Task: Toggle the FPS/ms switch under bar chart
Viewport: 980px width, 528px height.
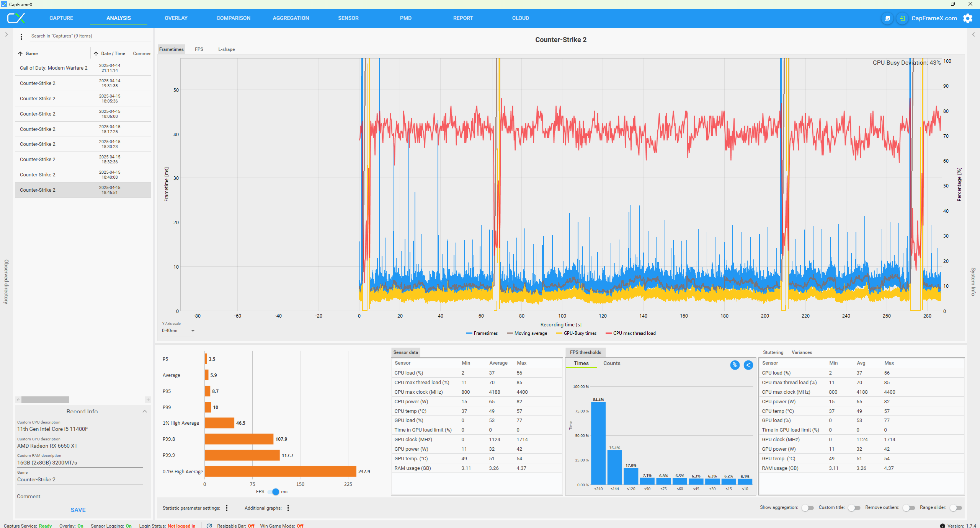Action: coord(273,492)
